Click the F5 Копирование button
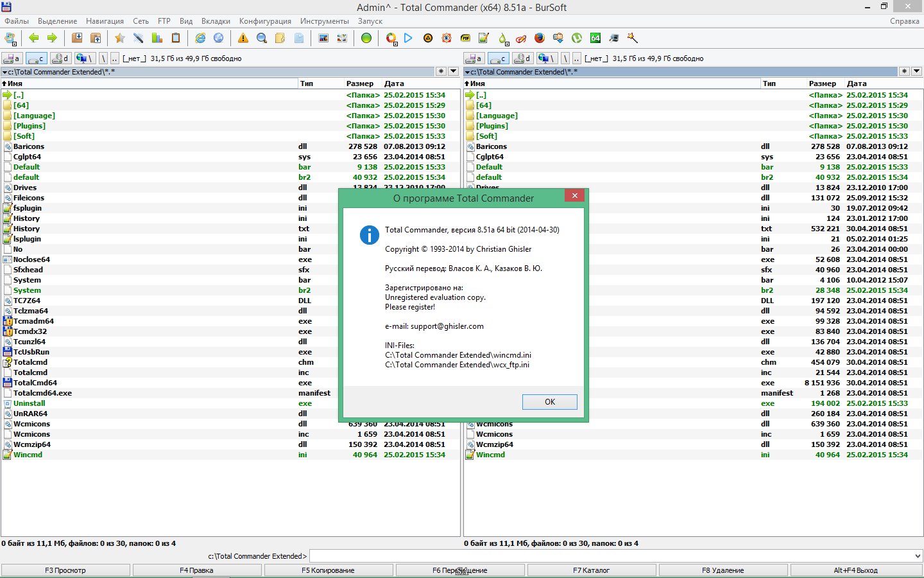Image resolution: width=924 pixels, height=578 pixels. point(328,570)
